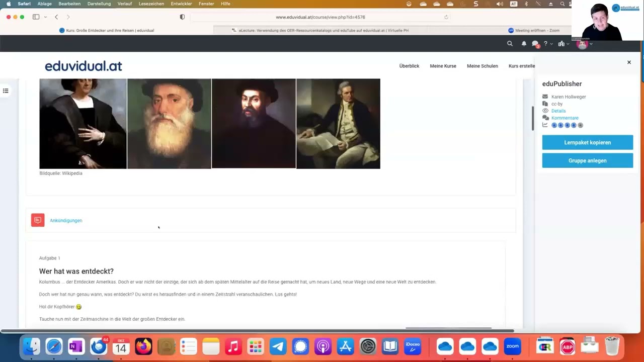Click the white-bearded explorer portrait
Viewport: 644px width, 362px height.
click(169, 124)
